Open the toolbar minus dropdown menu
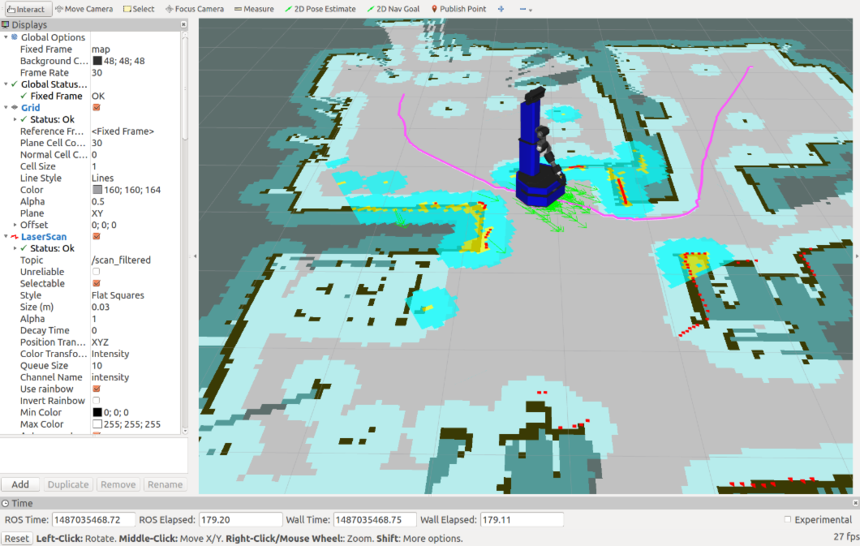 (525, 9)
